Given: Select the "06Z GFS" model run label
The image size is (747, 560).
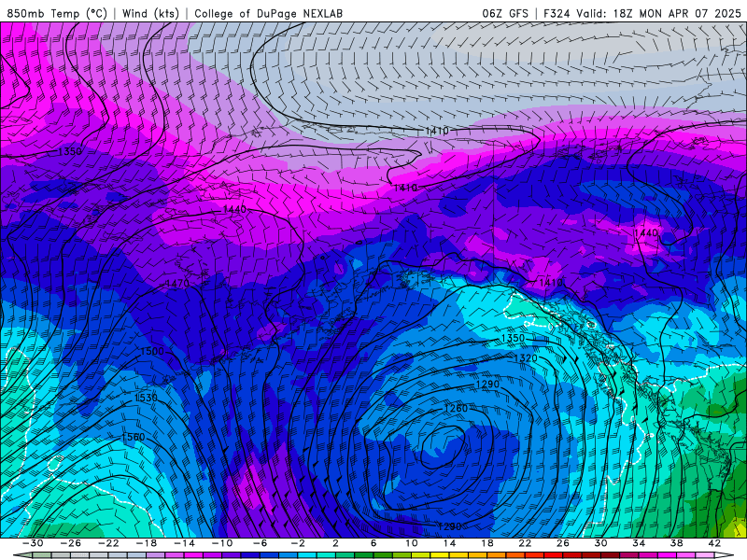Looking at the screenshot, I should (505, 13).
